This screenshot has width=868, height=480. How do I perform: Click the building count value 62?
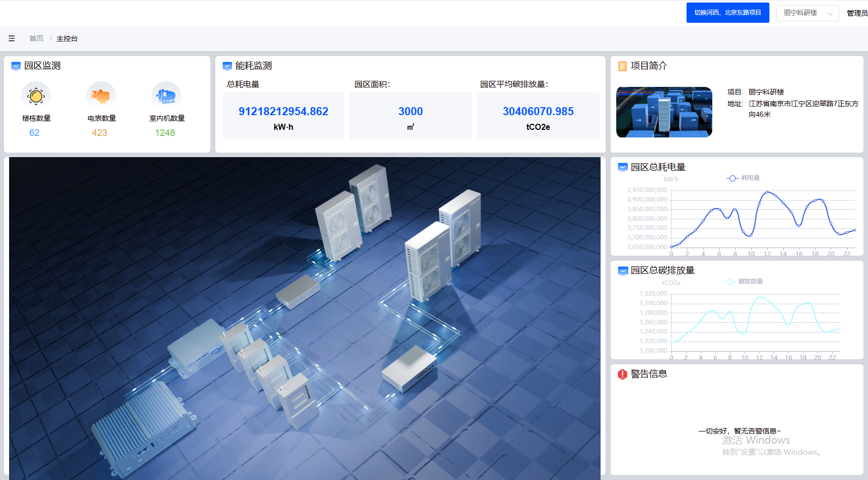point(34,133)
